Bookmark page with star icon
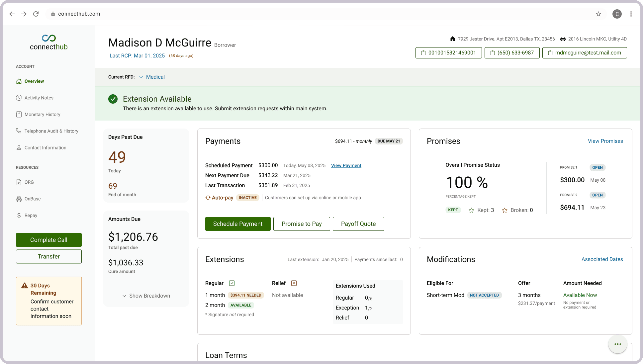The height and width of the screenshot is (364, 643). coord(598,14)
